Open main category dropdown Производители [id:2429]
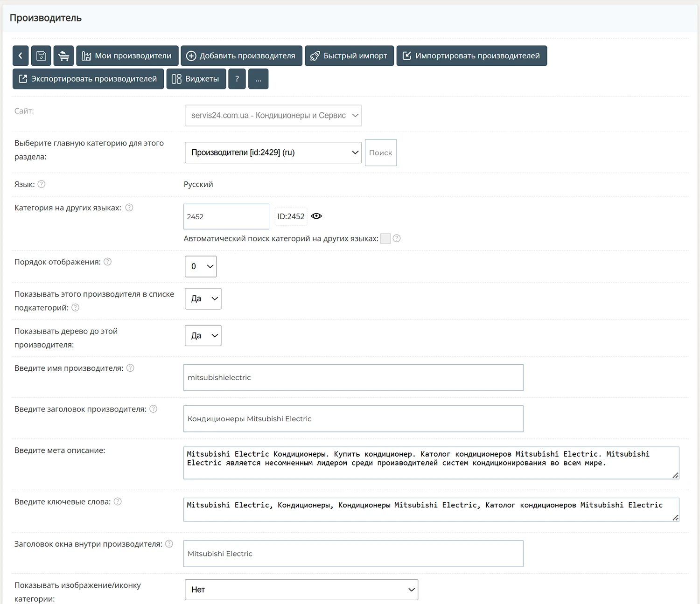This screenshot has width=700, height=604. coord(273,153)
